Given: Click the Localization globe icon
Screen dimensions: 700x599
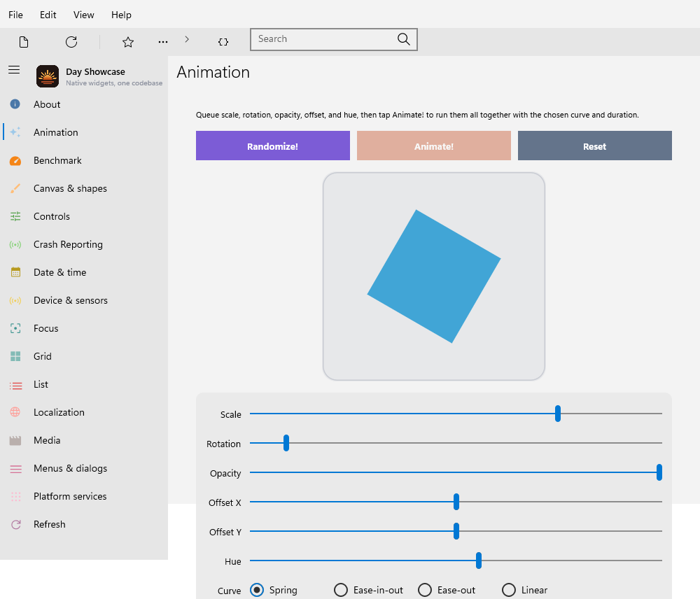Looking at the screenshot, I should click(15, 412).
